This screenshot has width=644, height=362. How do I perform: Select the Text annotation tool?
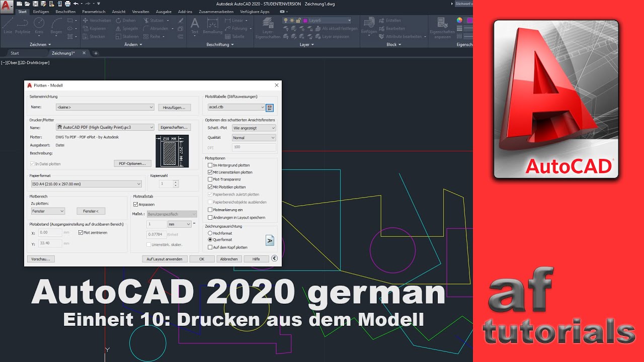(195, 26)
